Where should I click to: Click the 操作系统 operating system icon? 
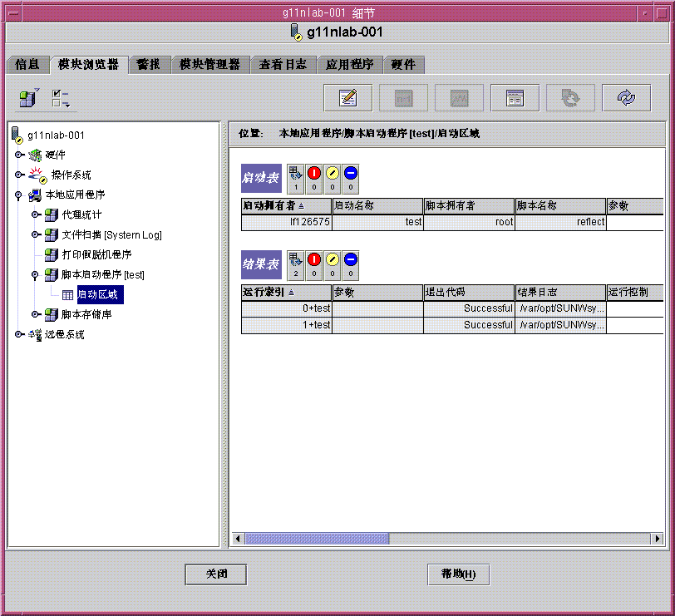37,175
